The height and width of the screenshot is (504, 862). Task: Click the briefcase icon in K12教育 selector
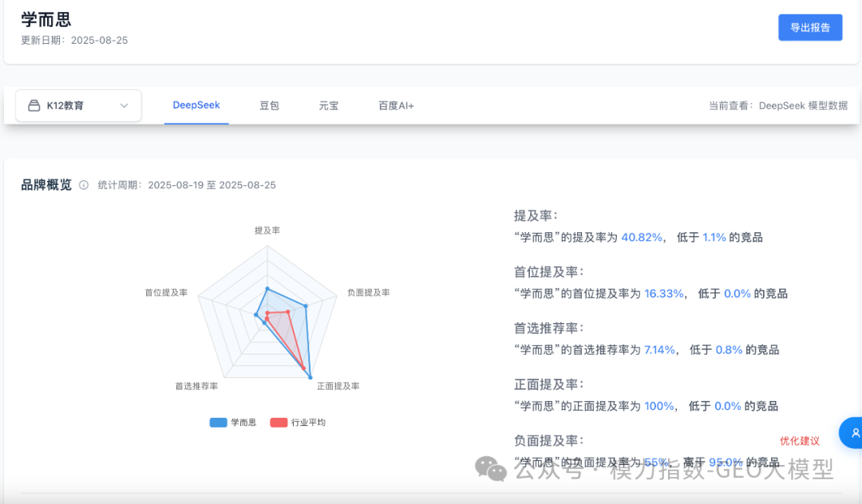click(x=34, y=105)
